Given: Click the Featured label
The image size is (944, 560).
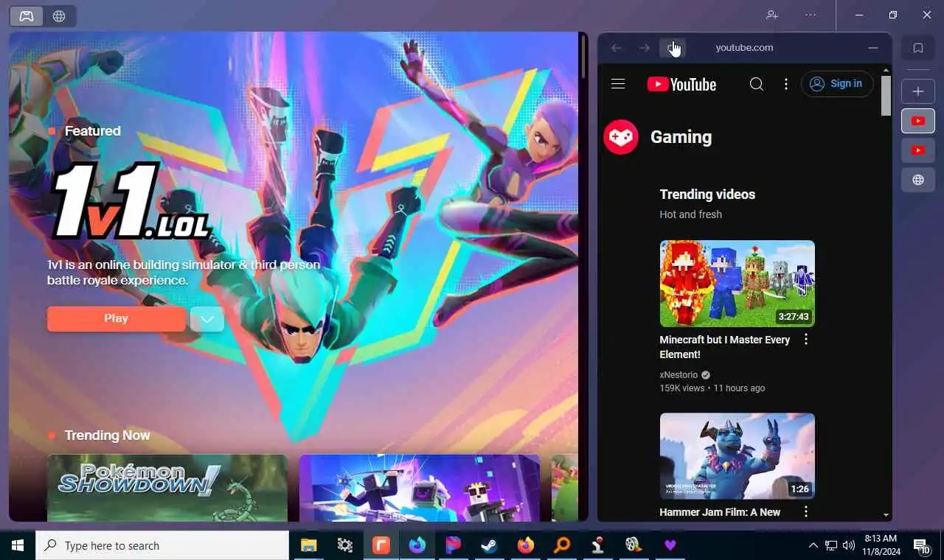Looking at the screenshot, I should (x=92, y=131).
